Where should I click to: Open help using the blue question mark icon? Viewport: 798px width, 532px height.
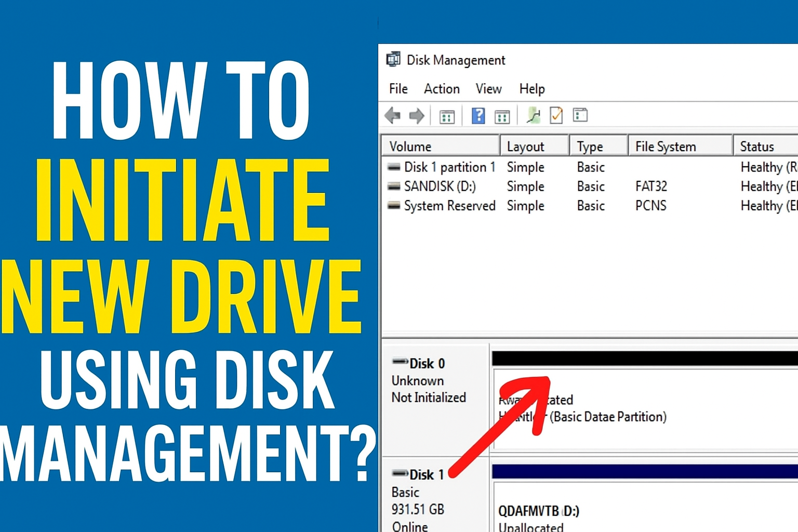(x=477, y=115)
